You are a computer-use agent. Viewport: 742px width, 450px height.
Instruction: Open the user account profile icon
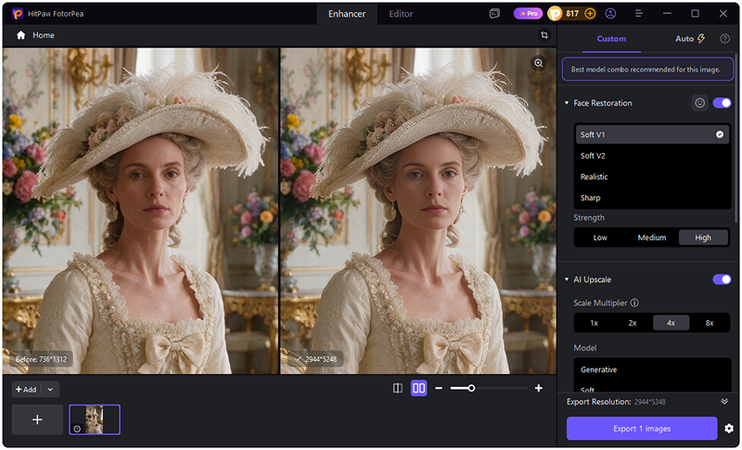click(610, 14)
